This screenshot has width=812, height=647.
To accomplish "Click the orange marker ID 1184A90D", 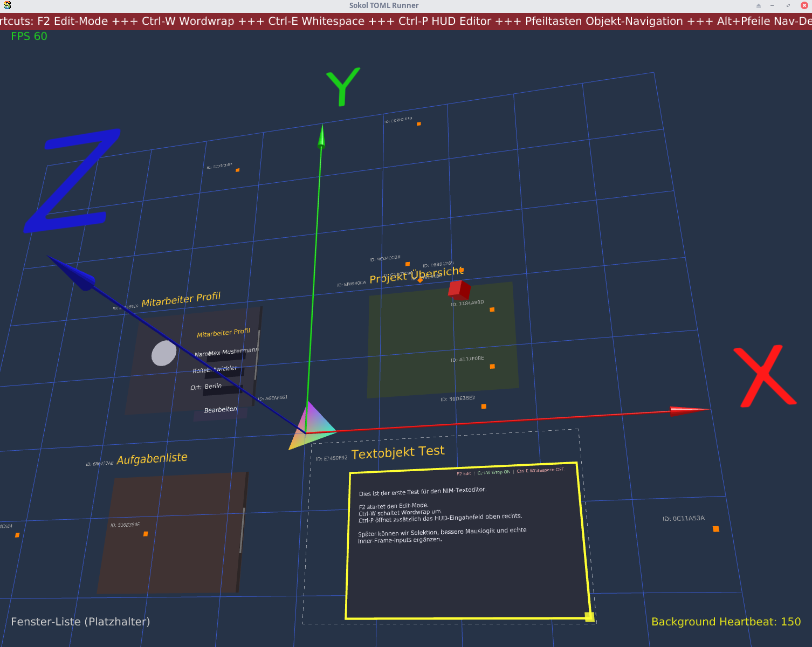I will [x=491, y=309].
